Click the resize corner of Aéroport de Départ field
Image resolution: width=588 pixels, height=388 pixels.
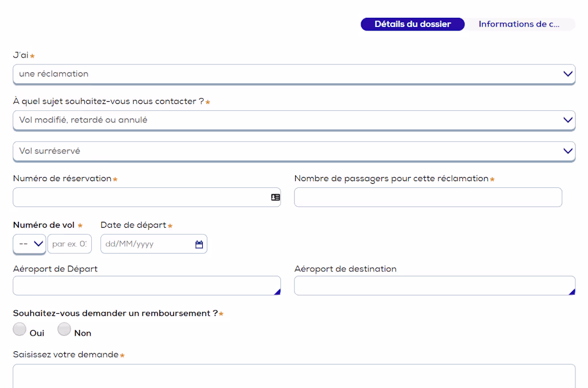(x=278, y=291)
